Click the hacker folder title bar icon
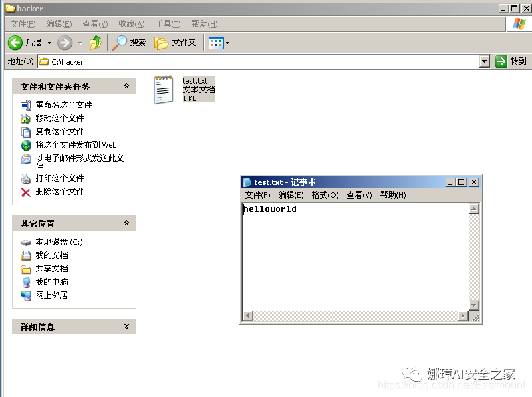 pos(10,8)
